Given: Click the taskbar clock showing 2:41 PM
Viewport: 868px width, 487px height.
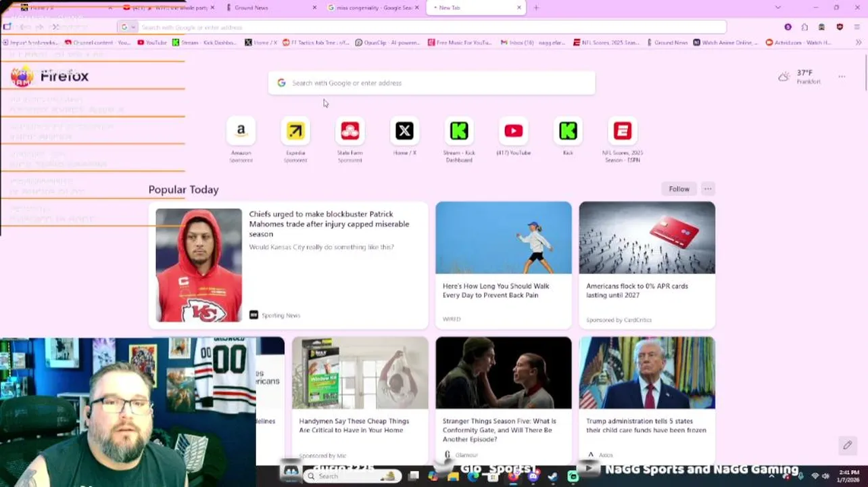Looking at the screenshot, I should point(849,476).
